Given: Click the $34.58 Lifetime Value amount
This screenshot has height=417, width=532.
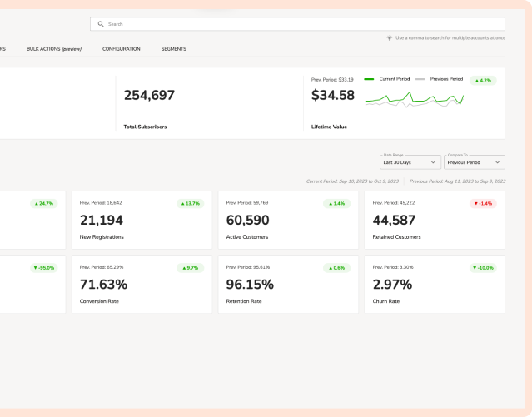Looking at the screenshot, I should (333, 95).
